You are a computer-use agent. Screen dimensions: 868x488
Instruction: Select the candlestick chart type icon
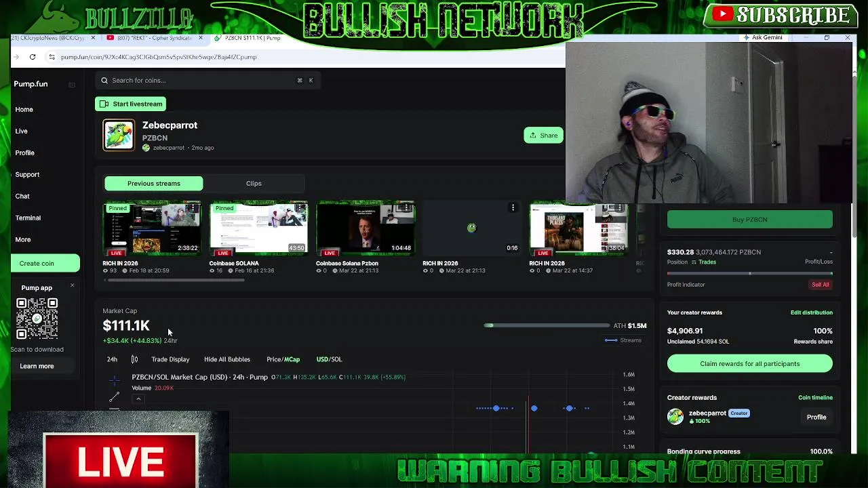click(x=134, y=359)
